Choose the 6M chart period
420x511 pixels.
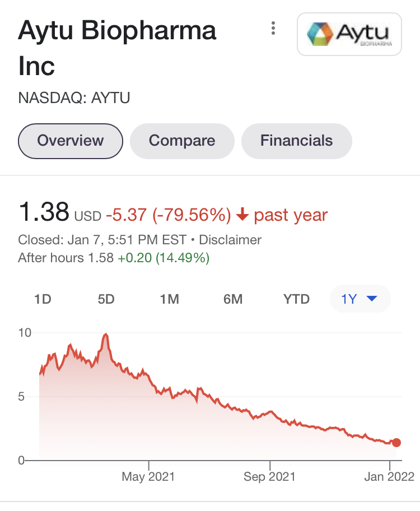(232, 299)
